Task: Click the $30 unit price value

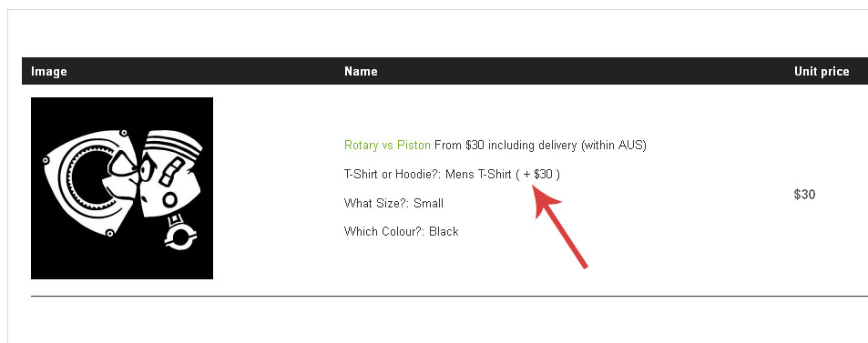Action: click(804, 194)
